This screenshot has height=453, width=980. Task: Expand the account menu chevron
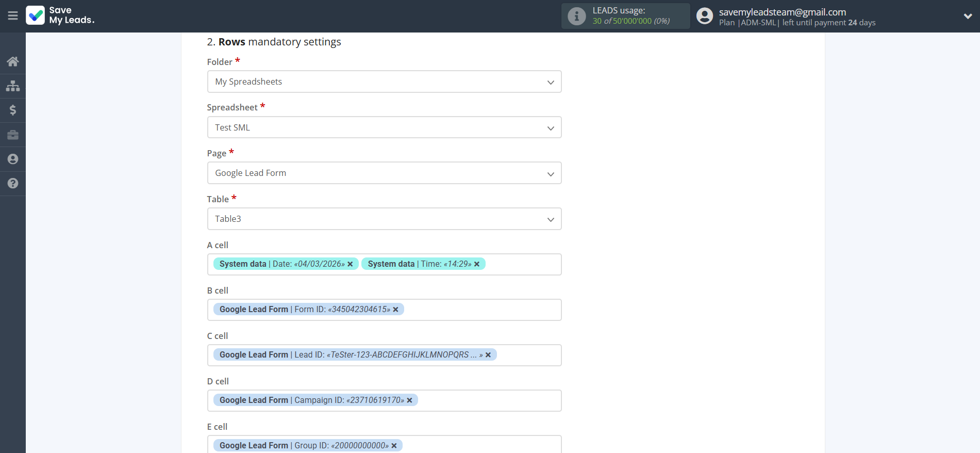tap(968, 16)
